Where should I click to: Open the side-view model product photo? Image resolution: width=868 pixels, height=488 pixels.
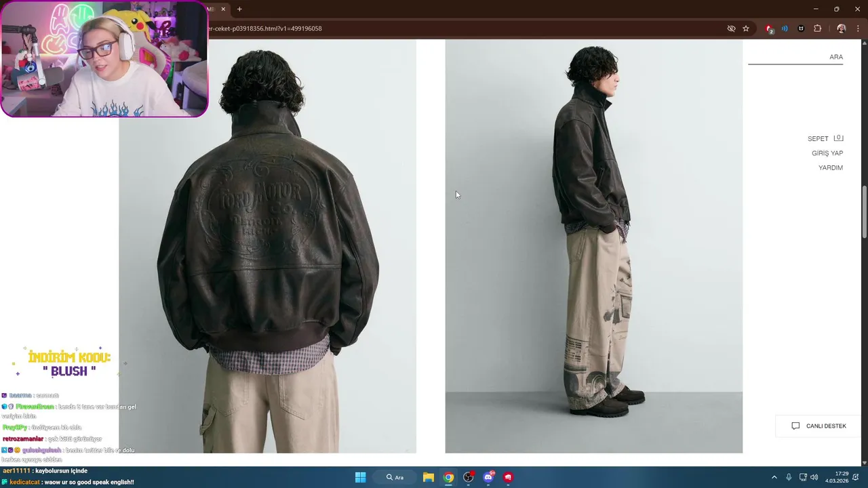593,246
